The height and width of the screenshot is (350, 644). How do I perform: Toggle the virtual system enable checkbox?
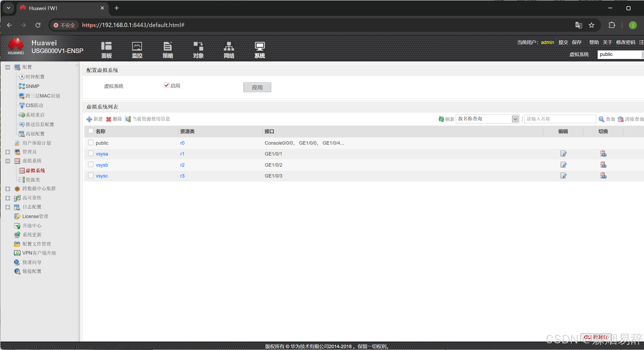pos(167,85)
